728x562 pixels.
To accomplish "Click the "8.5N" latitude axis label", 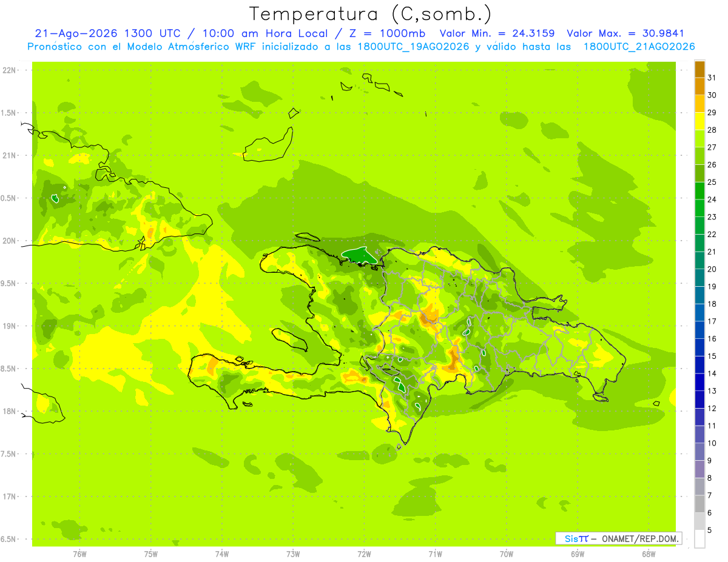I will (x=10, y=369).
